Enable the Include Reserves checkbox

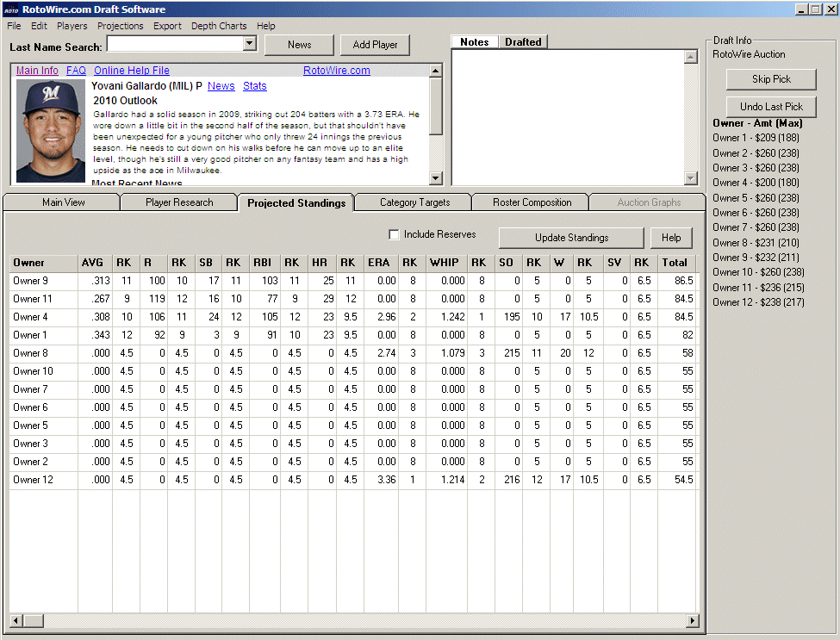(x=394, y=234)
